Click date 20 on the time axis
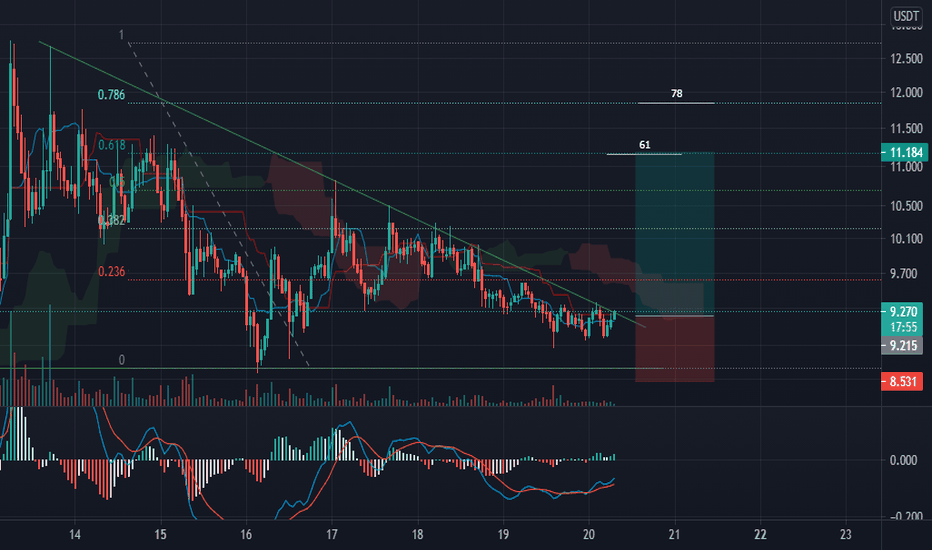Viewport: 932px width, 550px height. [588, 535]
